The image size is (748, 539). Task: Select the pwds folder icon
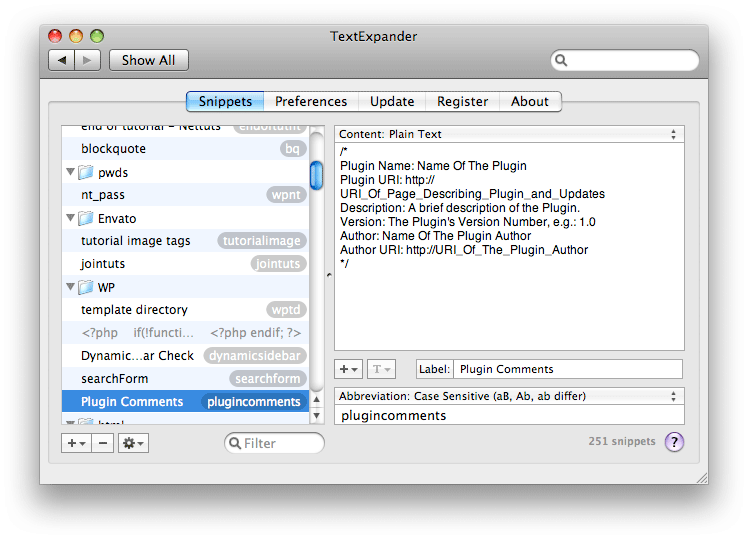(86, 172)
